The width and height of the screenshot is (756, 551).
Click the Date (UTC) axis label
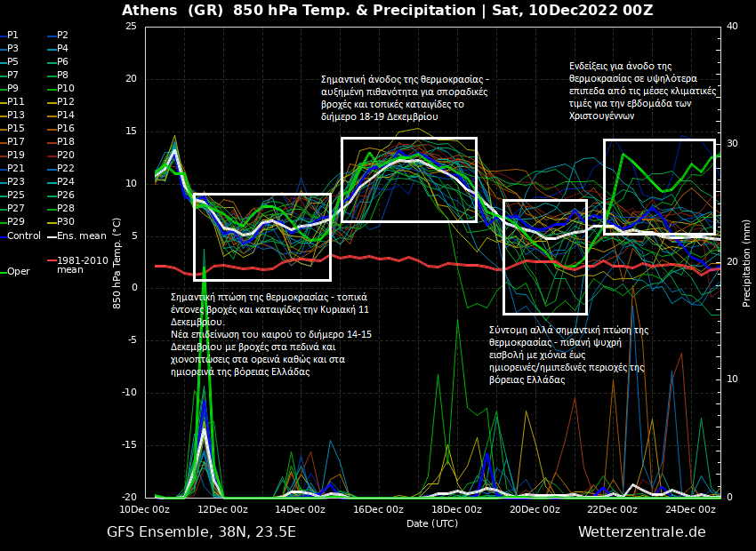[x=432, y=523]
